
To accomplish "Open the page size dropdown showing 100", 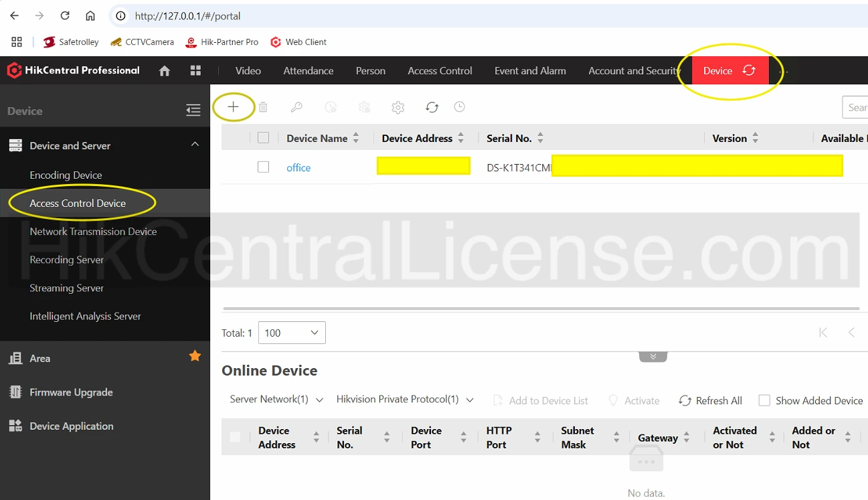I will [x=292, y=333].
